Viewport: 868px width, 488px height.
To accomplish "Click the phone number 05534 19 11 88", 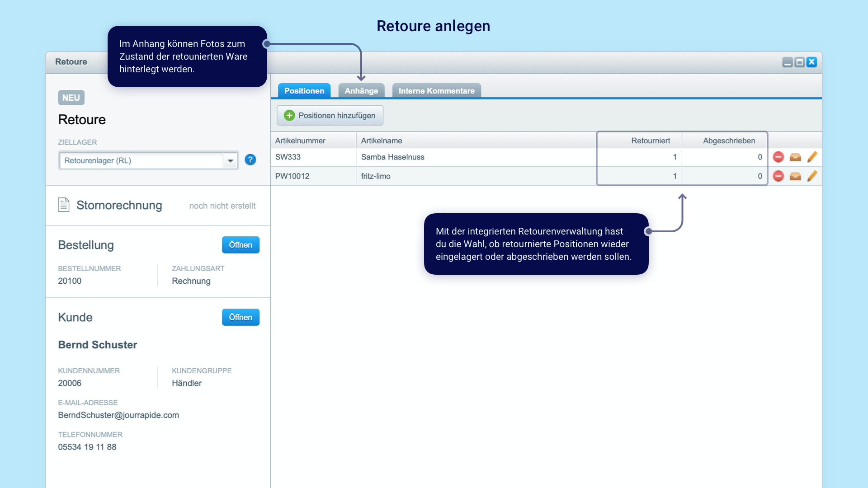I will pyautogui.click(x=87, y=447).
